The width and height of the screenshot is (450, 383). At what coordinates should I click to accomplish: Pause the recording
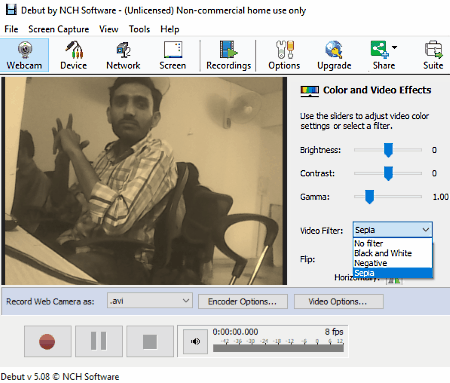coord(99,341)
